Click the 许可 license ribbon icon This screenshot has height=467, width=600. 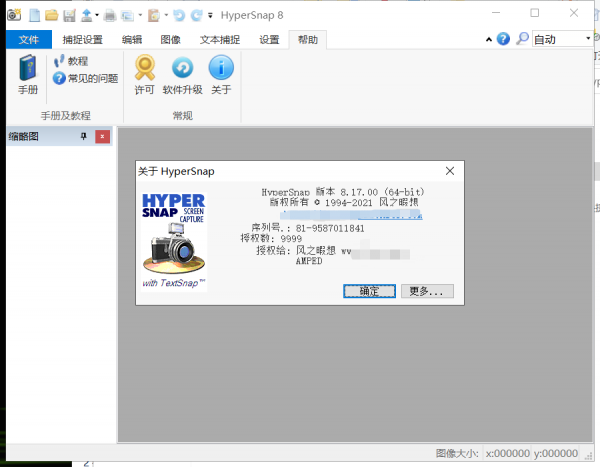point(145,75)
